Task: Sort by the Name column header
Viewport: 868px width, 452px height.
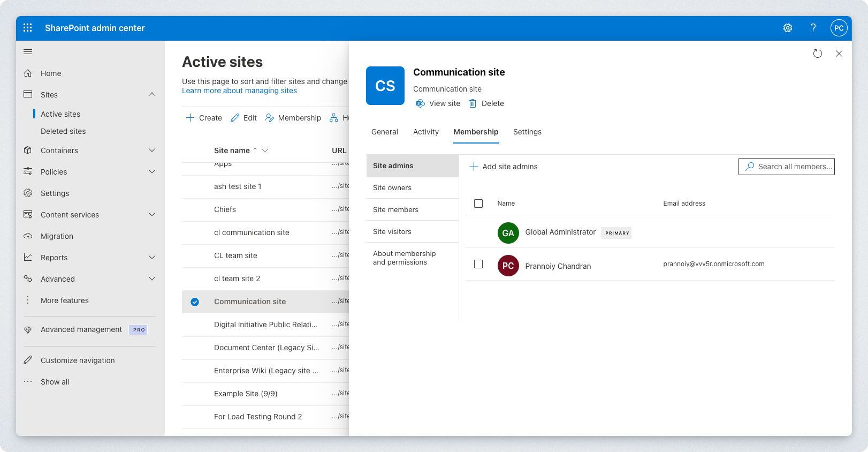Action: 506,204
